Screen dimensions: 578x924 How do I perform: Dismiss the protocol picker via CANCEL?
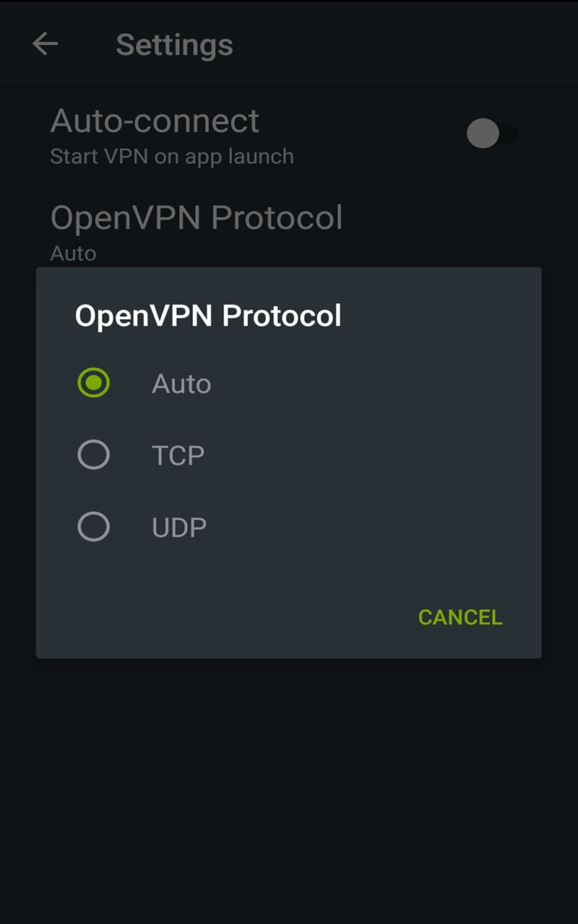click(x=460, y=617)
